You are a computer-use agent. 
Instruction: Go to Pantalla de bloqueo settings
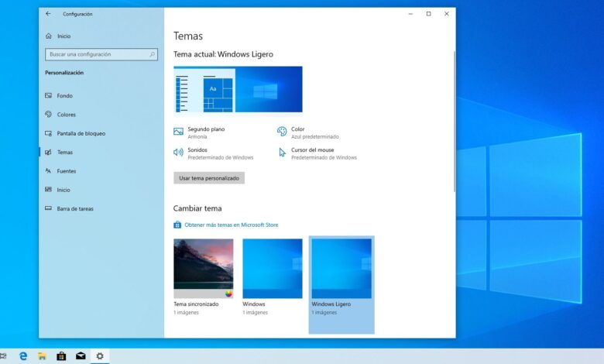click(81, 133)
